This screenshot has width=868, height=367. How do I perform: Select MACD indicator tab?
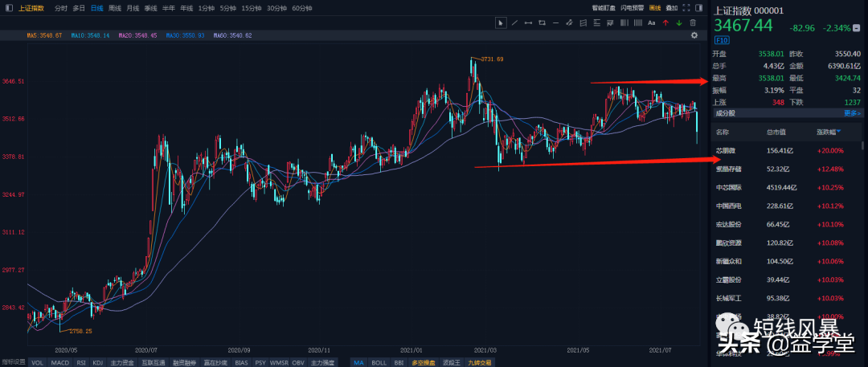[x=60, y=362]
